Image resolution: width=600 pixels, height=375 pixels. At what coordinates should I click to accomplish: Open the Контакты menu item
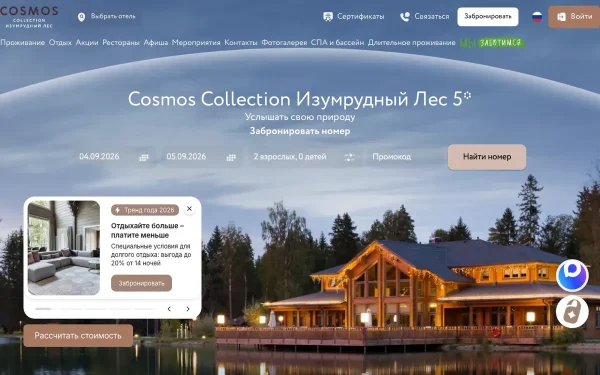[x=241, y=42]
